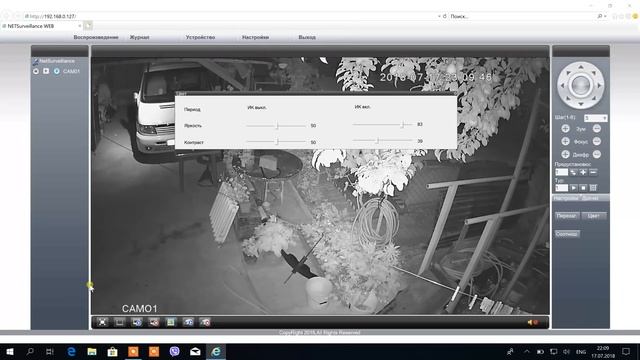
Task: Click the Диафр minus (iris close) icon
Action: 597,154
